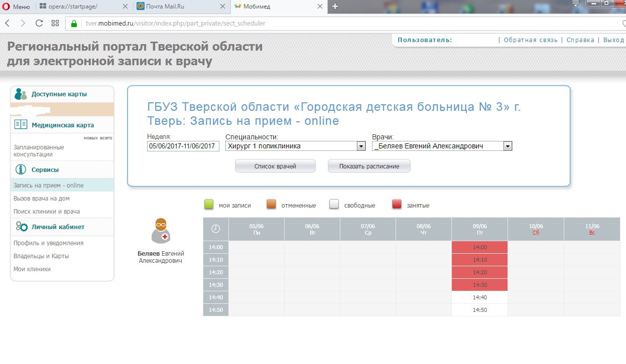Click white свободные legend swatch
Image resolution: width=626 pixels, height=364 pixels.
point(334,205)
